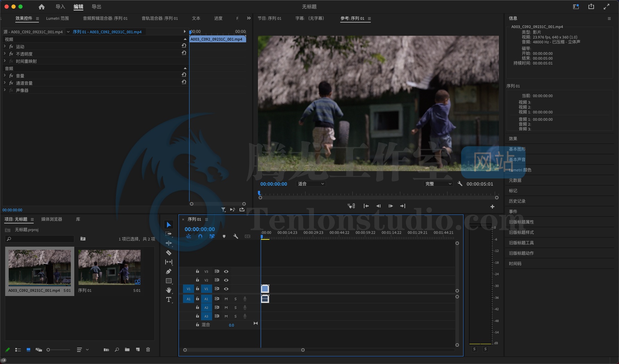This screenshot has width=619, height=364.
Task: Toggle linked selection in timeline
Action: 212,236
